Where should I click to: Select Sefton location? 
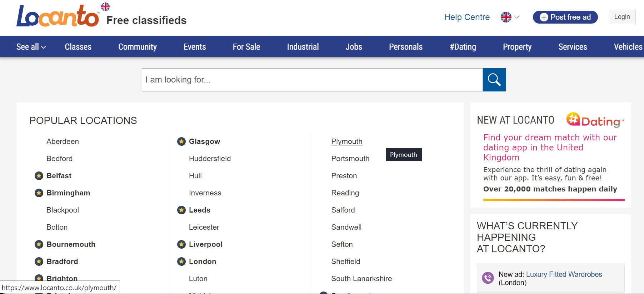342,244
